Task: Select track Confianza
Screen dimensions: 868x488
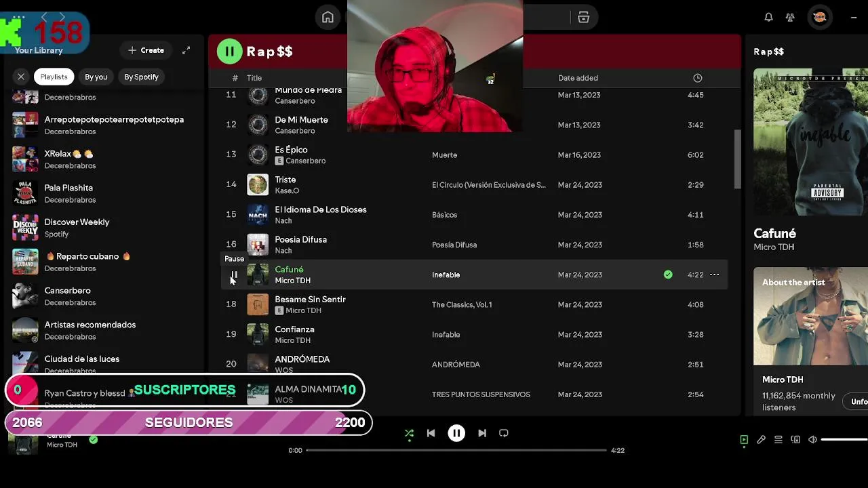Action: coord(294,329)
